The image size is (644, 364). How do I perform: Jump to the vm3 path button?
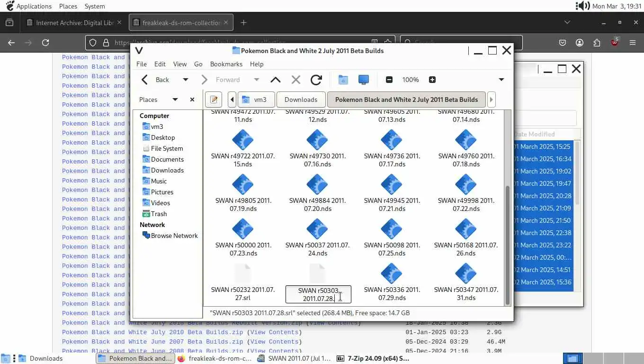point(256,100)
